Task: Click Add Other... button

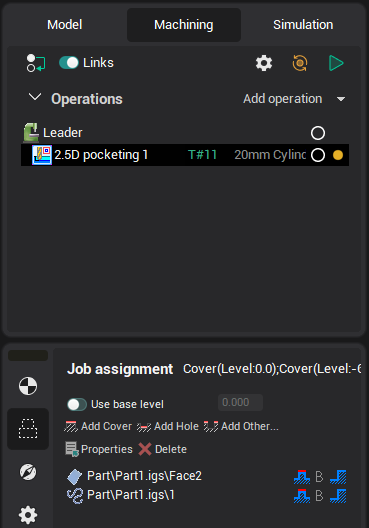Action: (x=241, y=427)
